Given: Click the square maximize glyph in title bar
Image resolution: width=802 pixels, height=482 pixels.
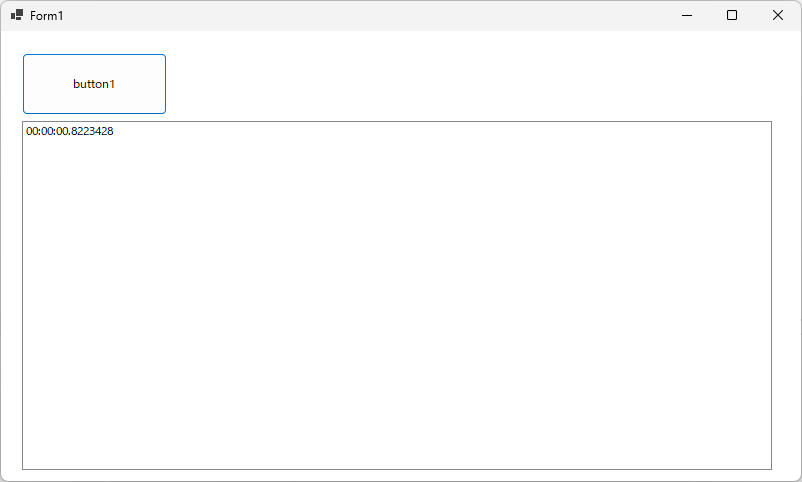Looking at the screenshot, I should pyautogui.click(x=732, y=15).
